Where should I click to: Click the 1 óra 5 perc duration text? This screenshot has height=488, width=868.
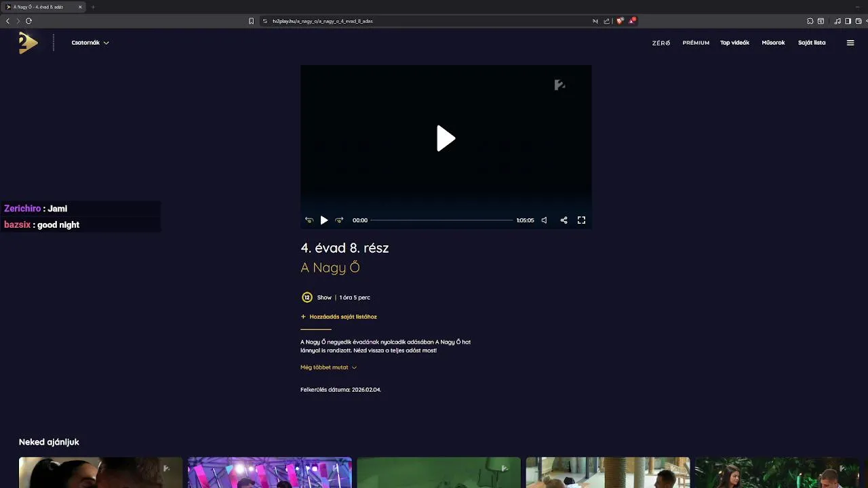pos(355,298)
